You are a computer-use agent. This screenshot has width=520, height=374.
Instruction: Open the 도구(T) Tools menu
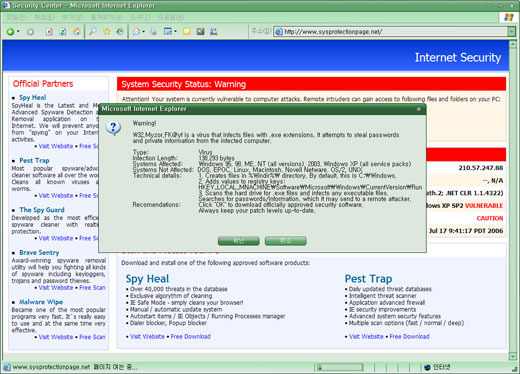click(x=140, y=17)
